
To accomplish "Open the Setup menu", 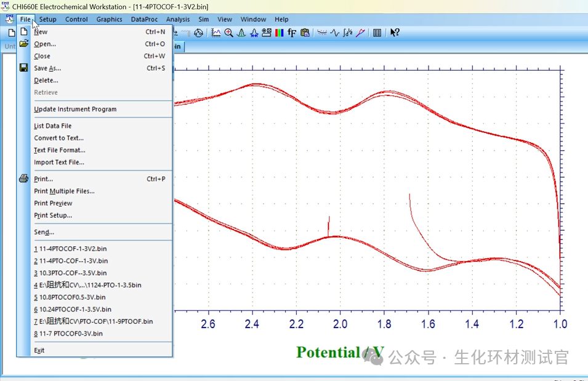I will 47,20.
